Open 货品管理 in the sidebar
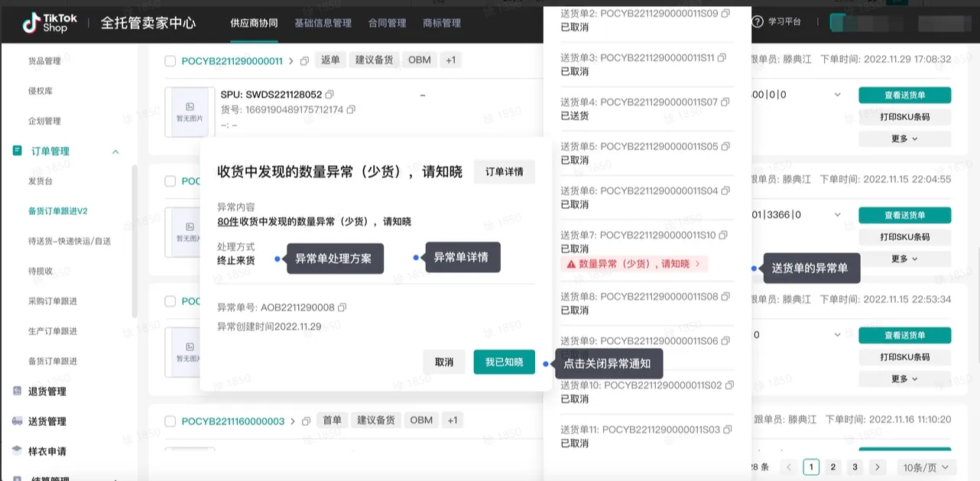The width and height of the screenshot is (980, 481). click(44, 61)
